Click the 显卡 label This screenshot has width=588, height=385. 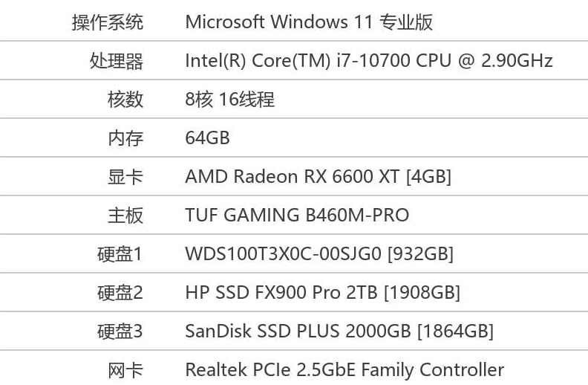125,177
